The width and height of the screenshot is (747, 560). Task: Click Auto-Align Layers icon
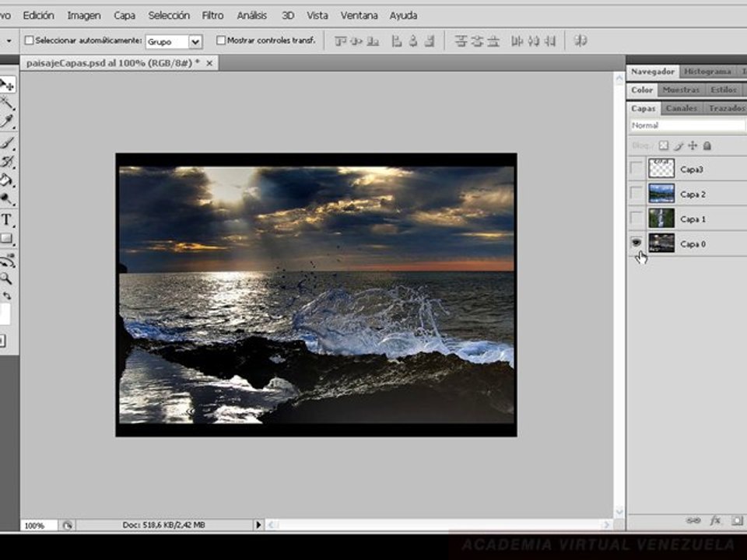click(x=580, y=41)
